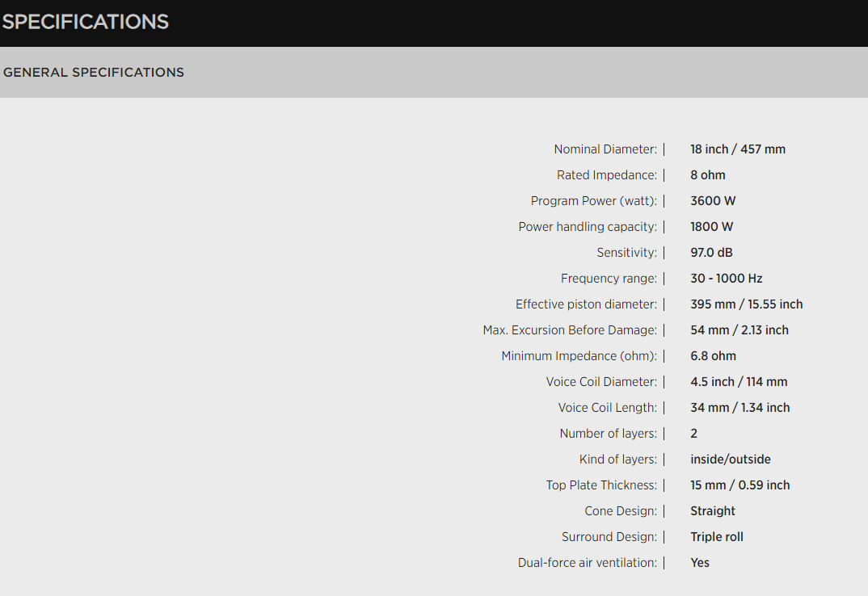868x596 pixels.
Task: Click the Number of layers label
Action: point(608,434)
